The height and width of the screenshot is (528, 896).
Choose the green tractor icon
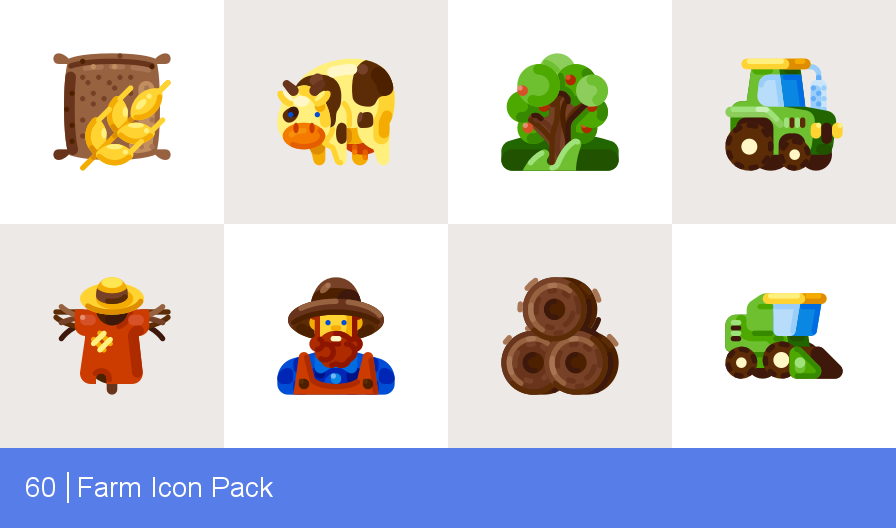click(x=784, y=114)
